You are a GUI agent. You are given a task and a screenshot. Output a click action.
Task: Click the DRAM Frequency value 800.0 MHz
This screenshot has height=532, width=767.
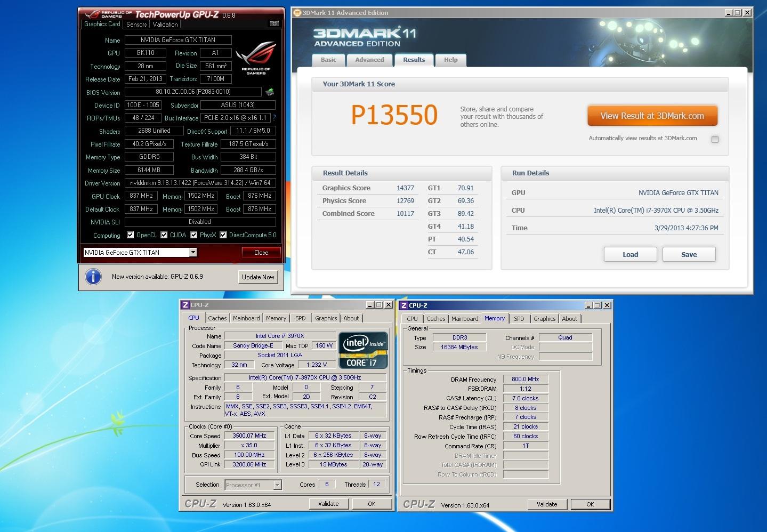[x=526, y=379]
